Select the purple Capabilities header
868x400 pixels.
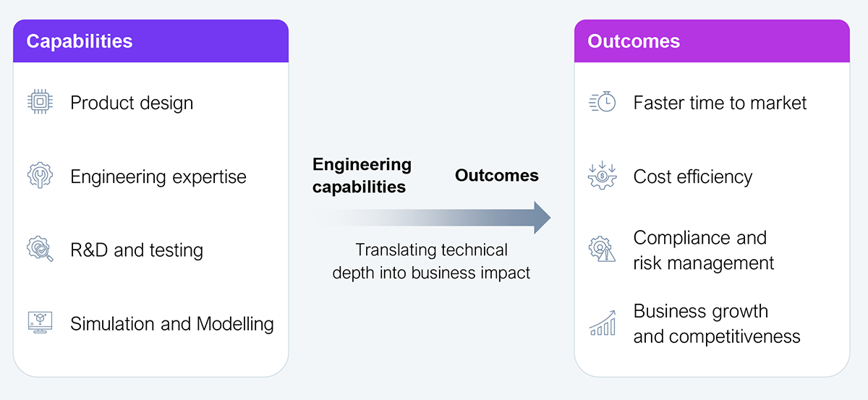150,41
